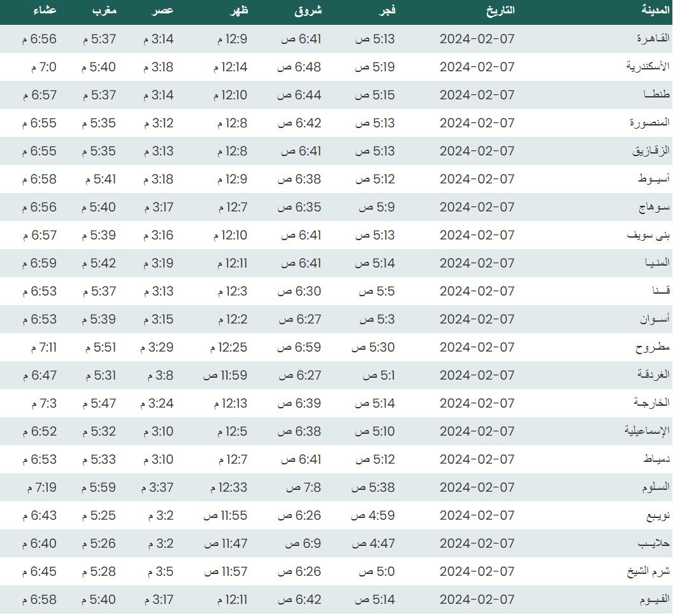Select the Fajr time 5:9 for سـوهاج
Viewport: 673px width, 616px height.
pos(377,207)
